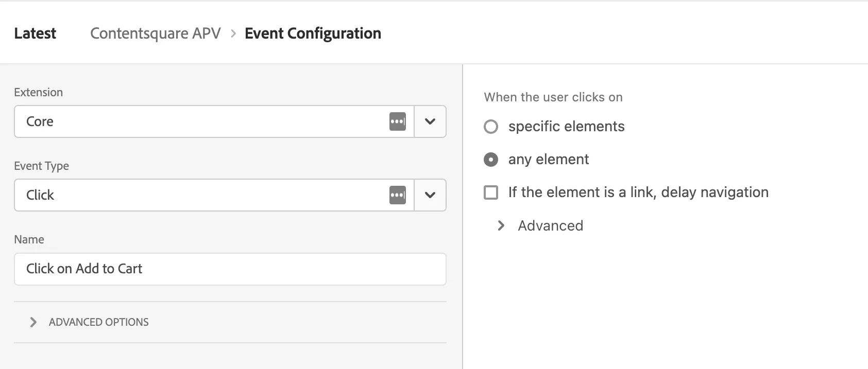Expand the Advanced section in click settings
Viewport: 868px width, 369px height.
550,225
